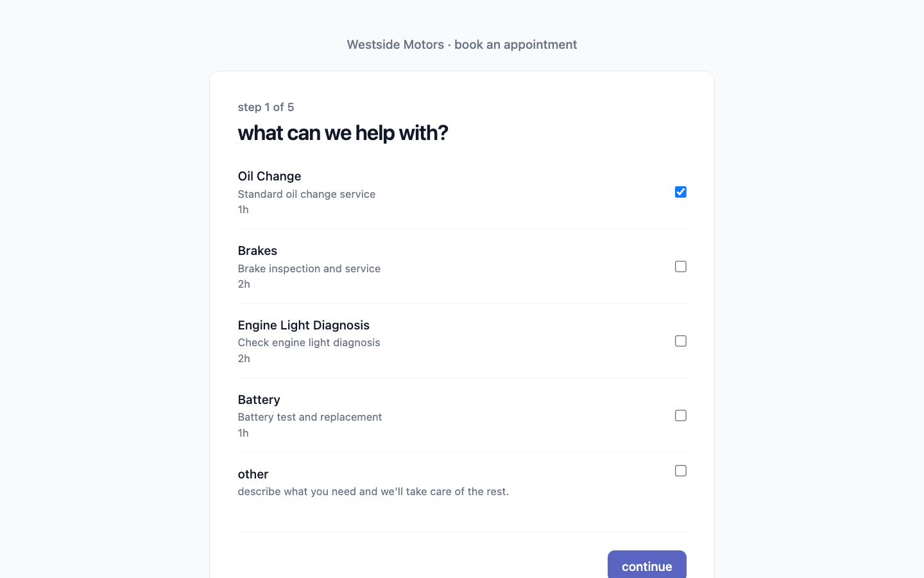This screenshot has width=924, height=578.
Task: Click 'Standard oil change service' description
Action: point(307,194)
